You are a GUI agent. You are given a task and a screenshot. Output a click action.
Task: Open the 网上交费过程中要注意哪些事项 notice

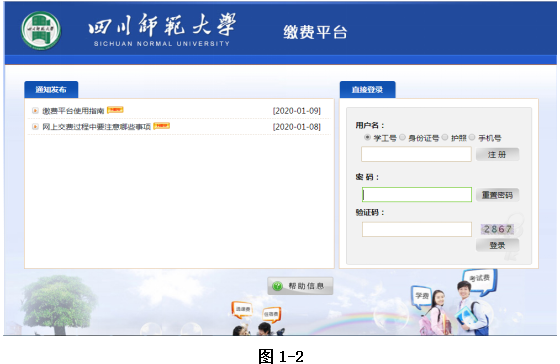(96, 126)
